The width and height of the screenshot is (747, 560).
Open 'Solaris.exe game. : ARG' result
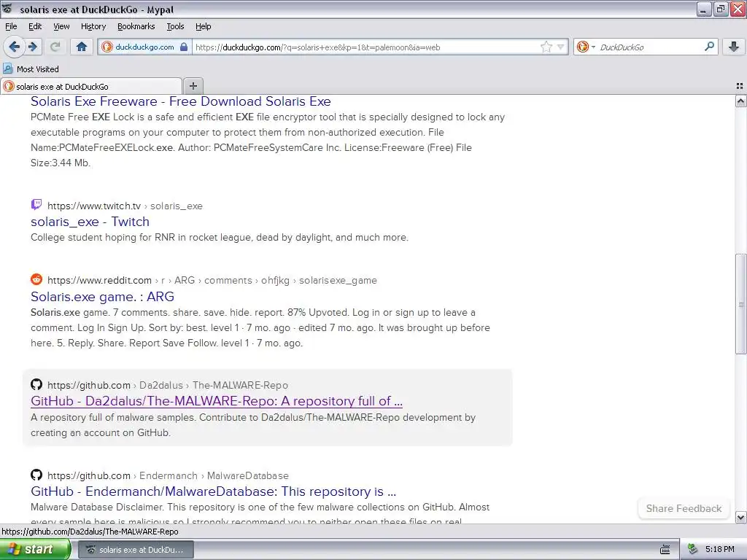(102, 297)
